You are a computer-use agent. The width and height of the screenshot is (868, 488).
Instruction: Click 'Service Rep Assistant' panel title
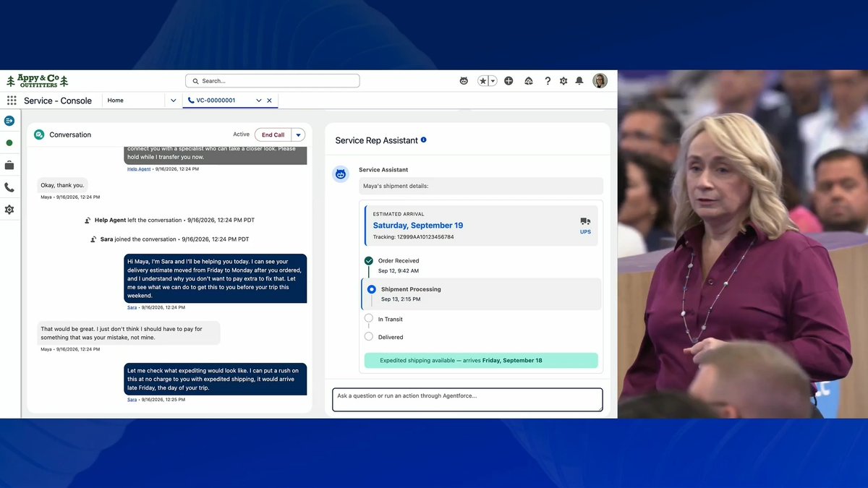(377, 140)
